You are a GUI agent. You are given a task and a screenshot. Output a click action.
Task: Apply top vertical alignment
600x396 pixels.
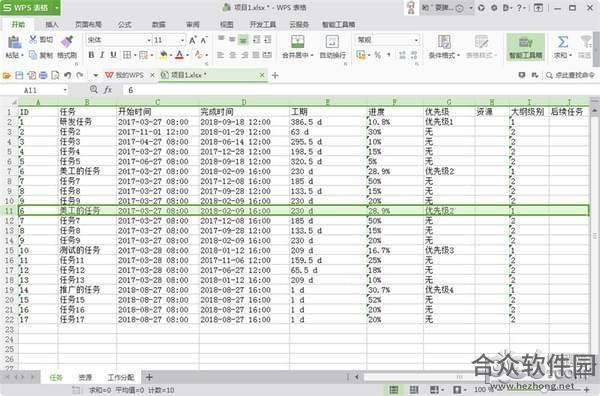point(221,39)
